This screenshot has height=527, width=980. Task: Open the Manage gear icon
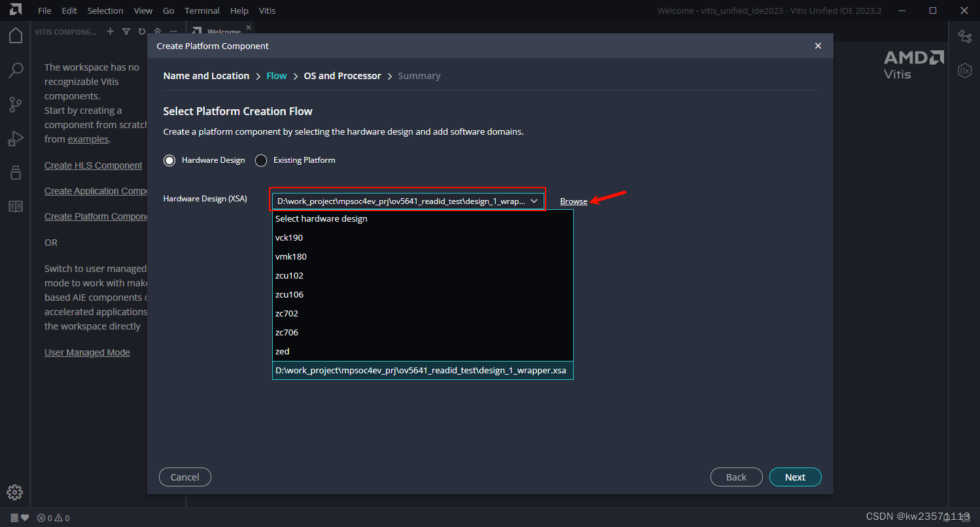point(16,492)
